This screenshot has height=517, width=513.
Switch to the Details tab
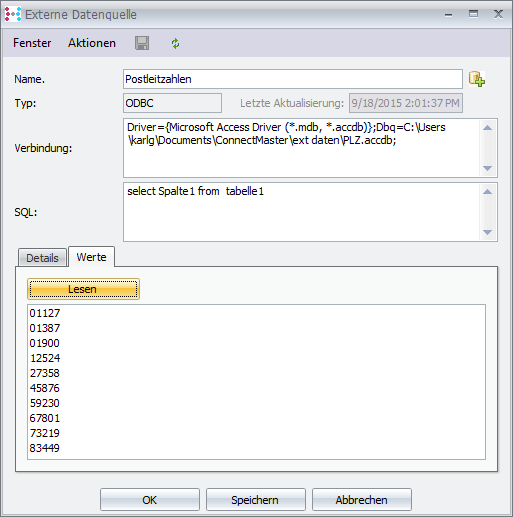42,258
